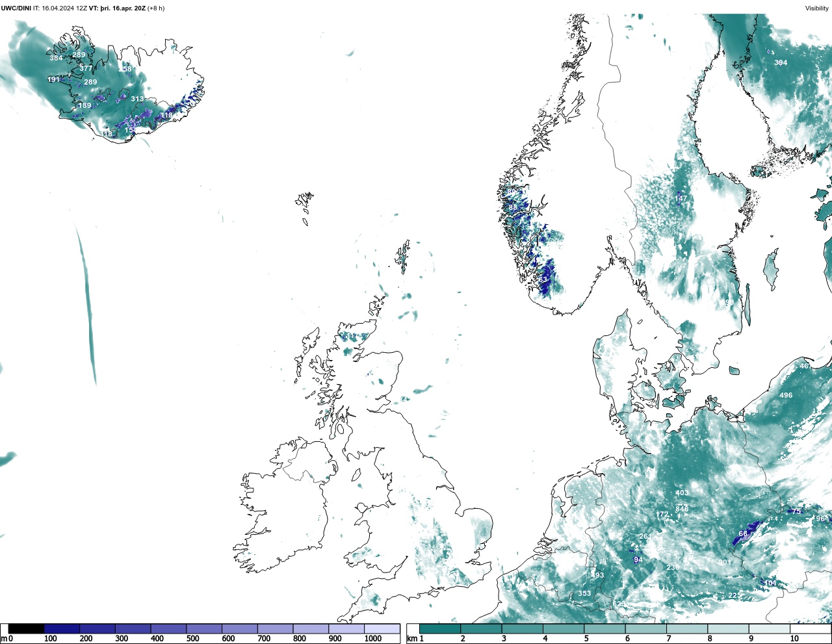Click the 1000 tick label on the metre scale
The image size is (832, 644).
373,639
